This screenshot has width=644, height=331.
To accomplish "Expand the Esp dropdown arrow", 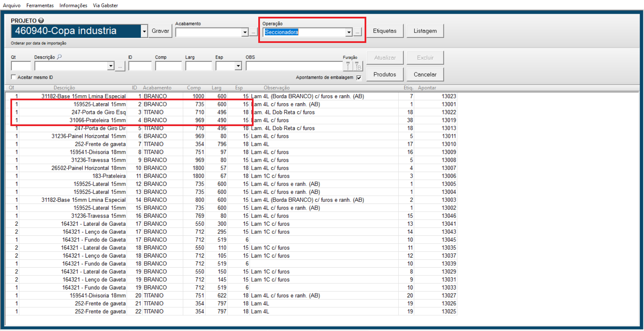I will pos(238,66).
